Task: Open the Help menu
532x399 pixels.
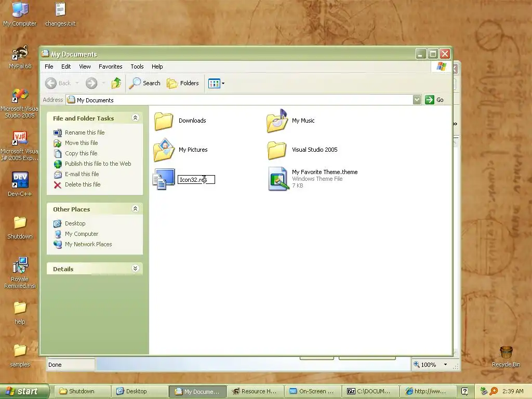Action: tap(157, 66)
